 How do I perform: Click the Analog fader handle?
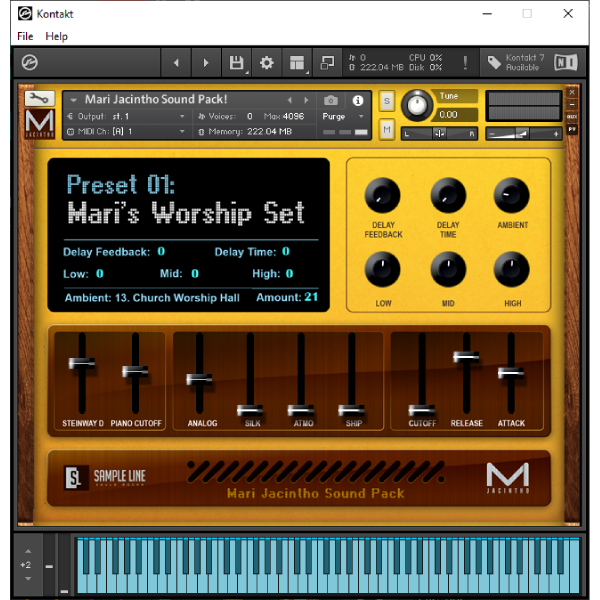[x=199, y=379]
